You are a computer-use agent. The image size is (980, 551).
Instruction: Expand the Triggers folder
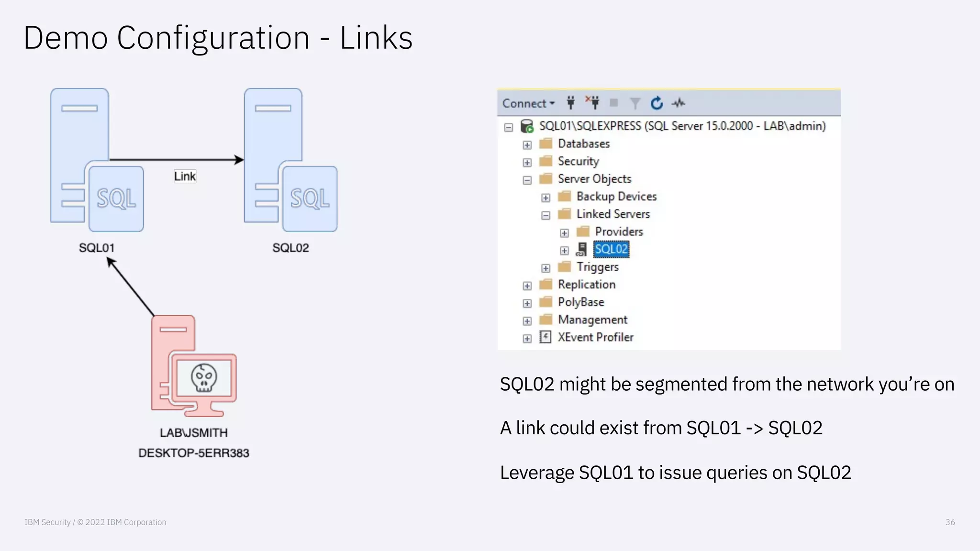(546, 268)
